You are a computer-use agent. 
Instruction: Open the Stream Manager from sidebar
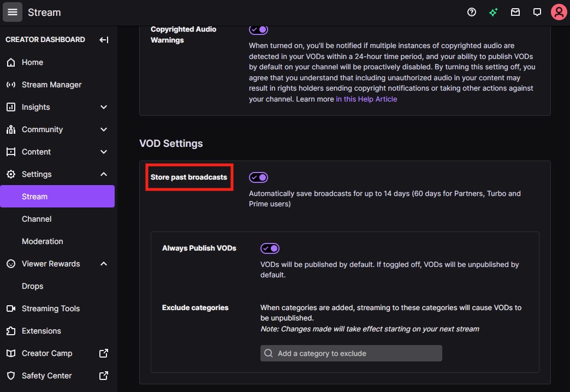click(x=51, y=85)
